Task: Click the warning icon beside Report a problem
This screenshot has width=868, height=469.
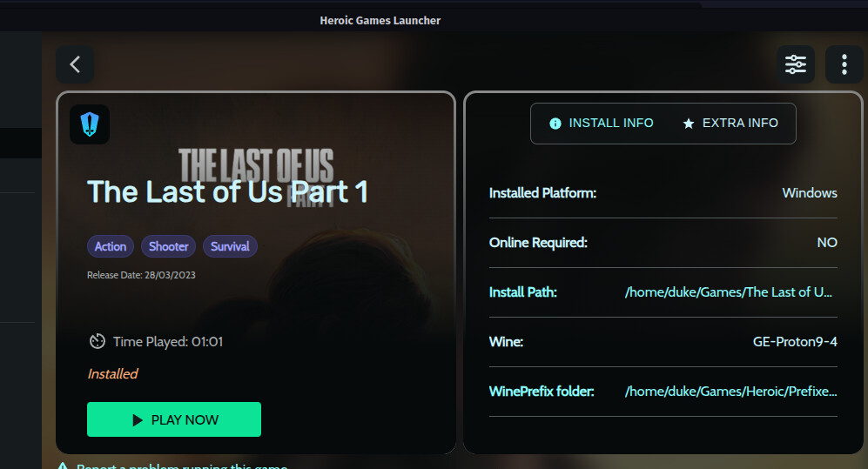Action: pos(63,466)
